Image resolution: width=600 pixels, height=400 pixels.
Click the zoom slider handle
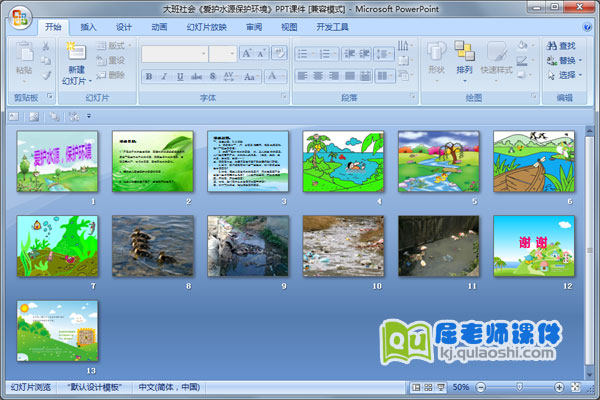519,387
